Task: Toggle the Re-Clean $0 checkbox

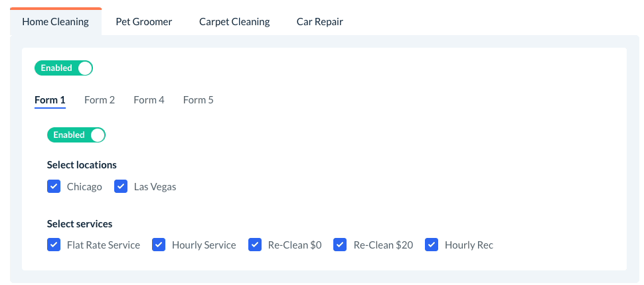Action: coord(255,245)
